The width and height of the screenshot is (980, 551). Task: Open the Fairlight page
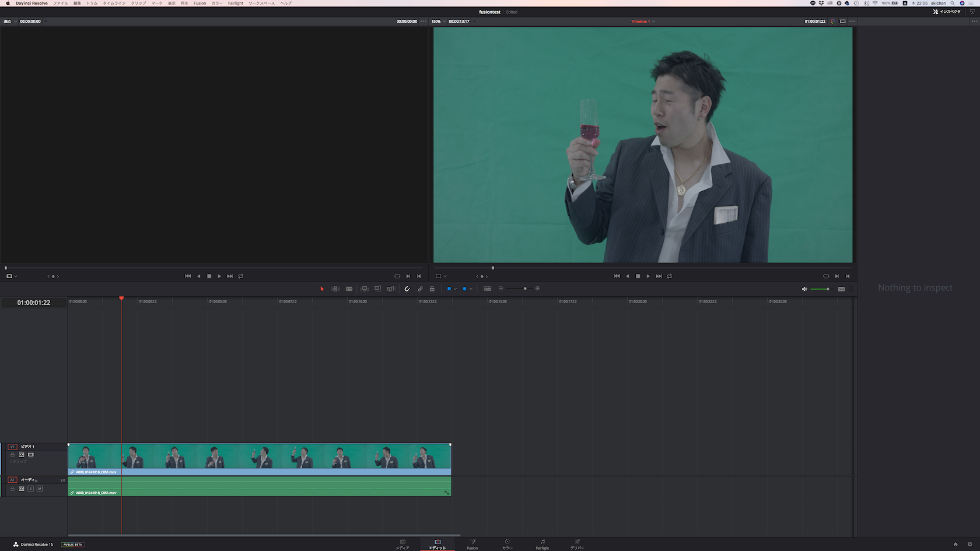click(542, 544)
